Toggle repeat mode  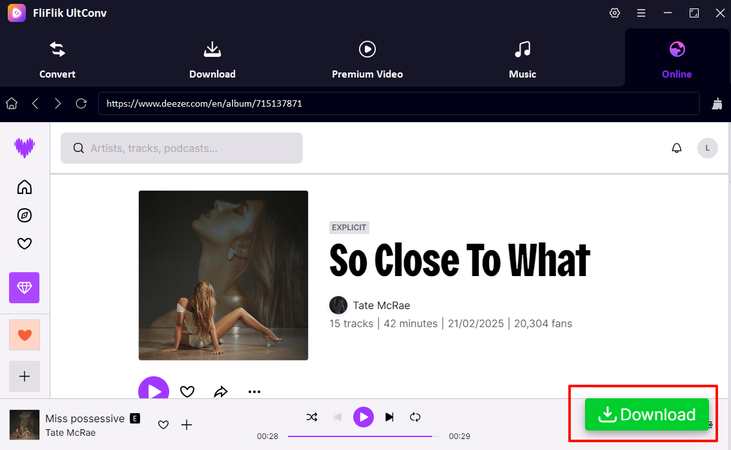point(415,417)
